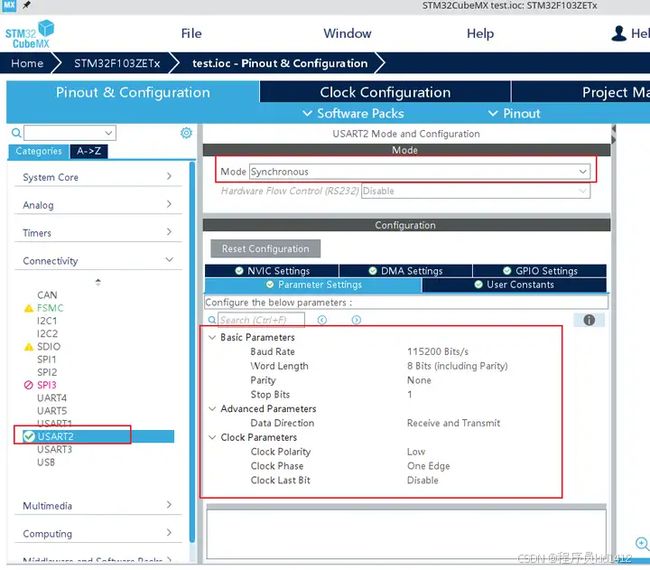Collapse the Clock Parameters group
This screenshot has width=650, height=570.
pos(212,437)
